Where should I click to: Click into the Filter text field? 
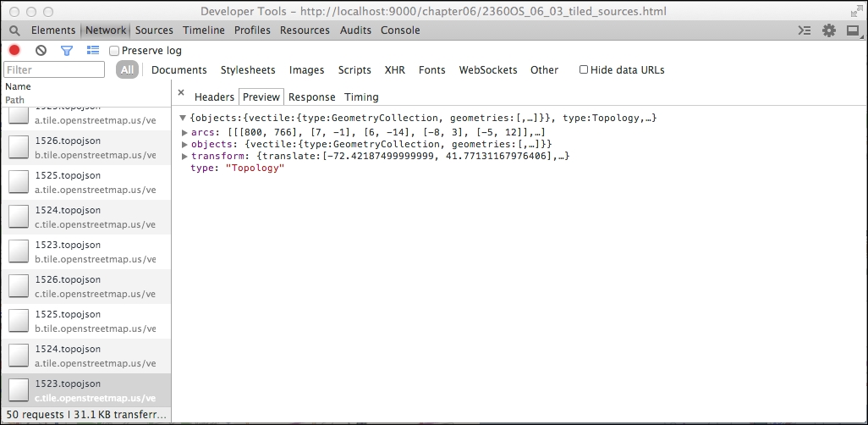(53, 69)
